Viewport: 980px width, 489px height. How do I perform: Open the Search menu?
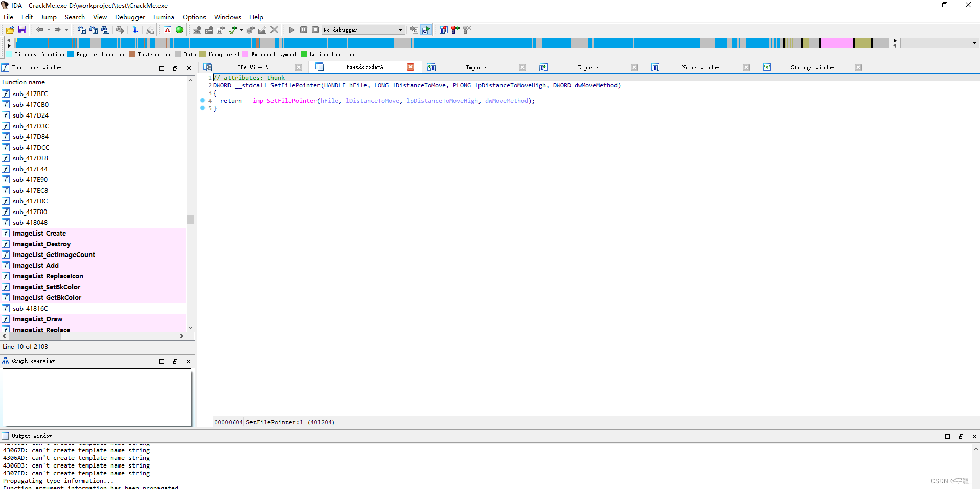point(75,17)
